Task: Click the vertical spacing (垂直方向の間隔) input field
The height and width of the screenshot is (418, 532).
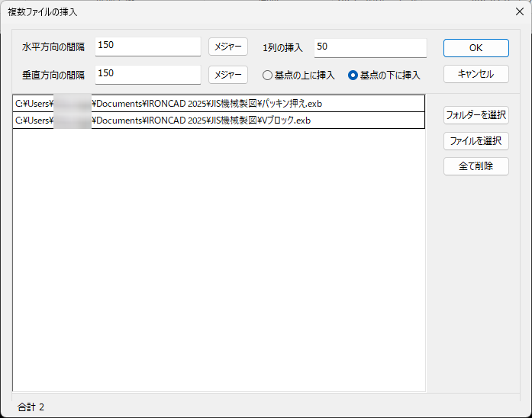Action: [147, 74]
